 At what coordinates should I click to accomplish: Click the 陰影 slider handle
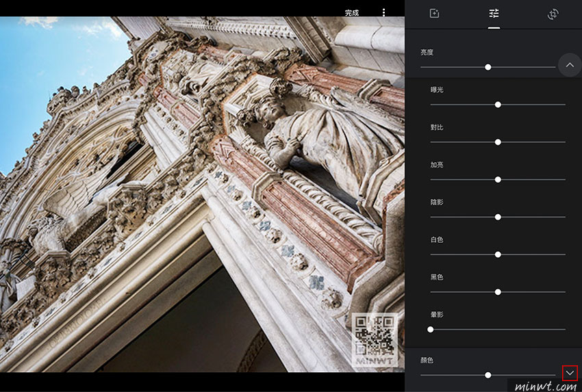[498, 217]
